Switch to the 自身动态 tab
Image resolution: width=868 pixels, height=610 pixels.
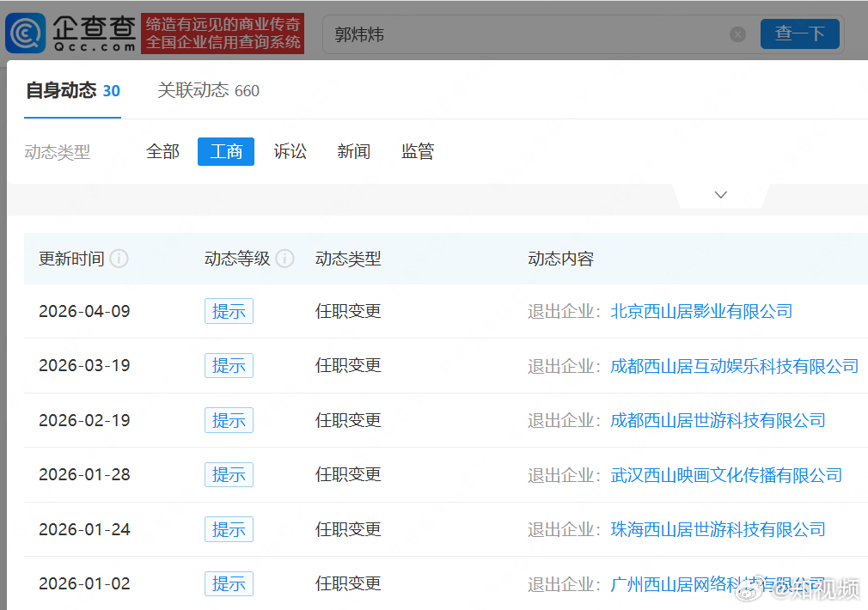[72, 90]
